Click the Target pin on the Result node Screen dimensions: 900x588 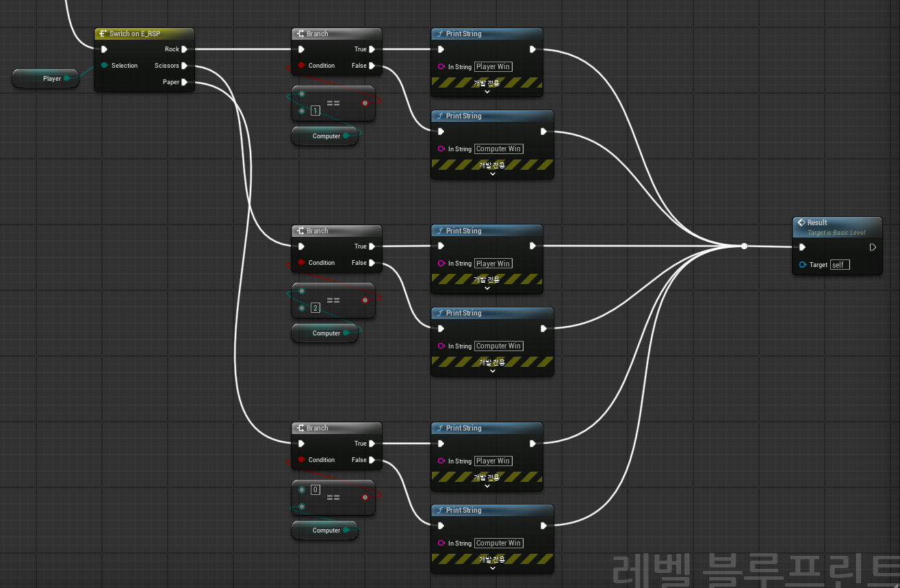click(802, 265)
